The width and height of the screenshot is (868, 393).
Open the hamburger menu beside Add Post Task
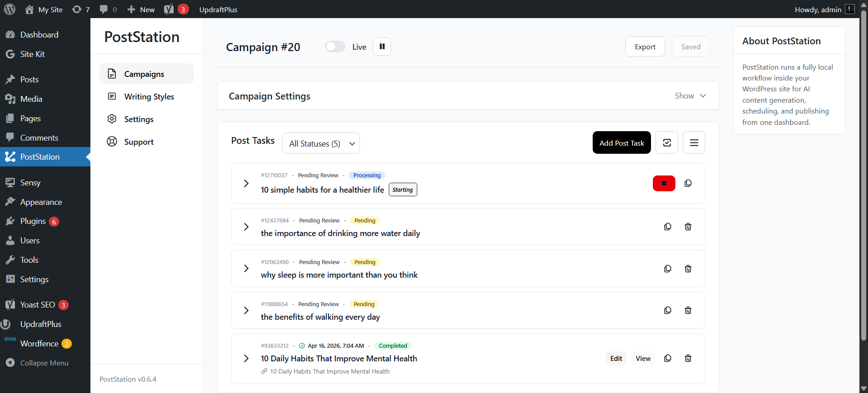pos(694,142)
